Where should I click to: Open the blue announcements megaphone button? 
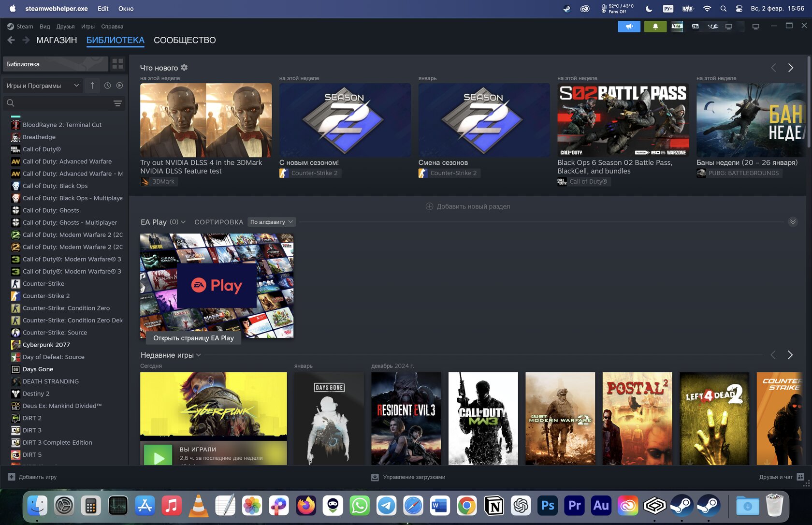tap(629, 27)
